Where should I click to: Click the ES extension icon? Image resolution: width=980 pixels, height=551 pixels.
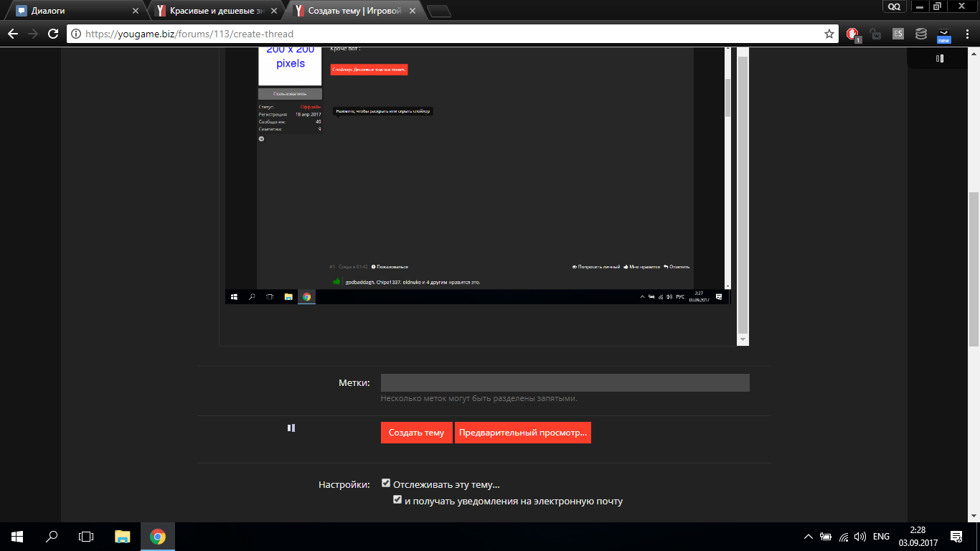[897, 34]
